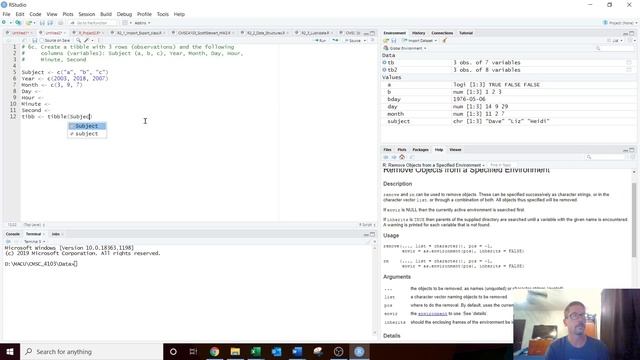
Task: Click the Go to file/function field
Action: tap(93, 23)
